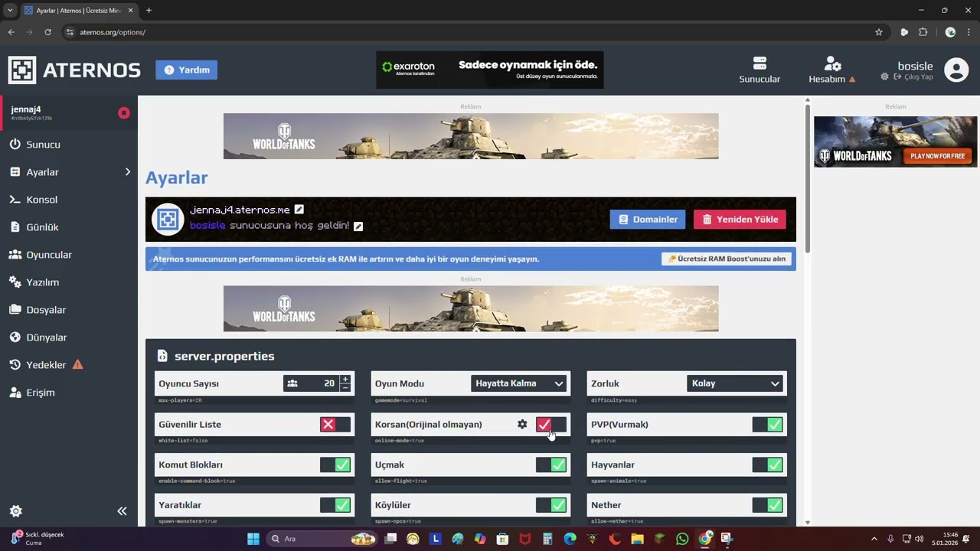Edit the welcome message via pencil icon

click(358, 226)
